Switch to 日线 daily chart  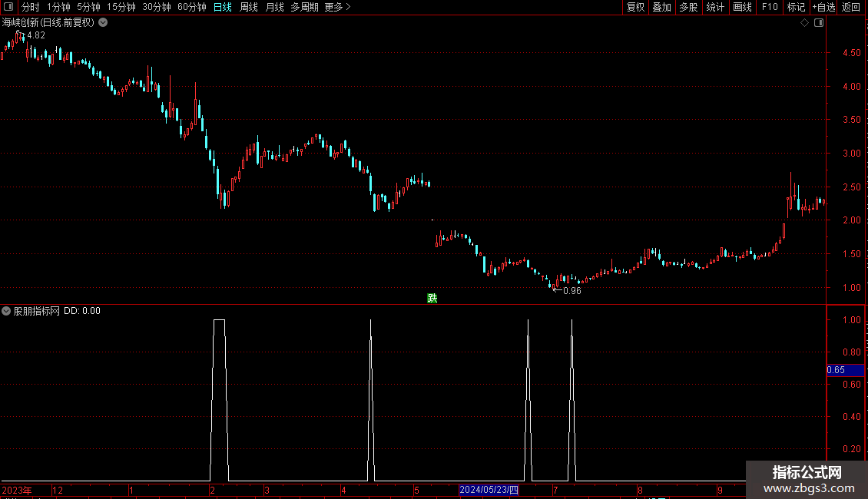(223, 7)
